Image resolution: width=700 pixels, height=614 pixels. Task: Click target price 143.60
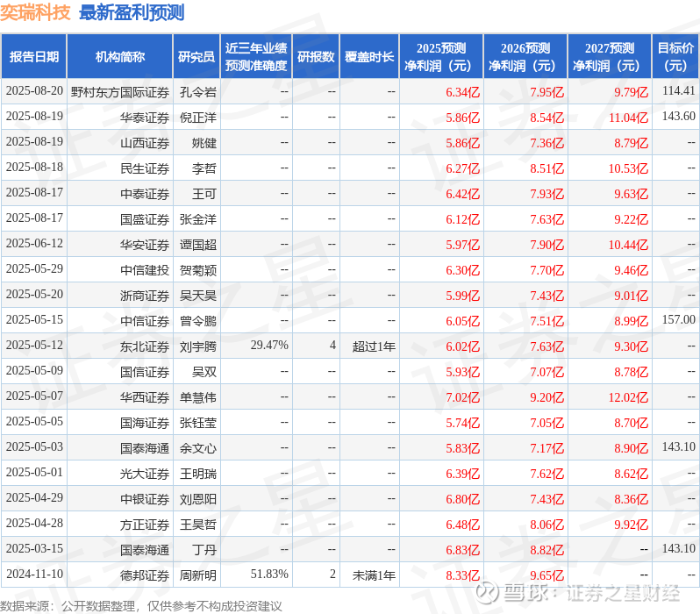[x=679, y=117]
